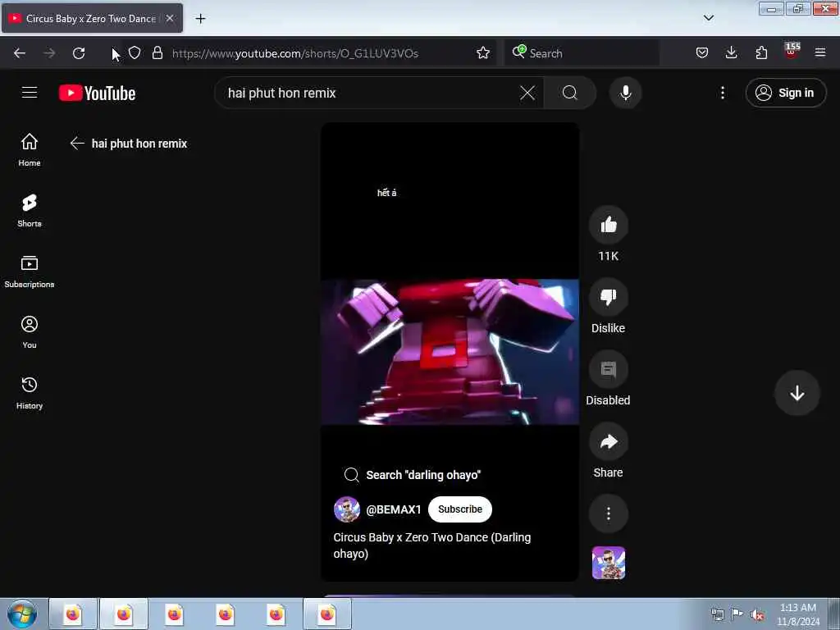The image size is (840, 630).
Task: Open the sound thumbnail below the more button
Action: (x=608, y=563)
